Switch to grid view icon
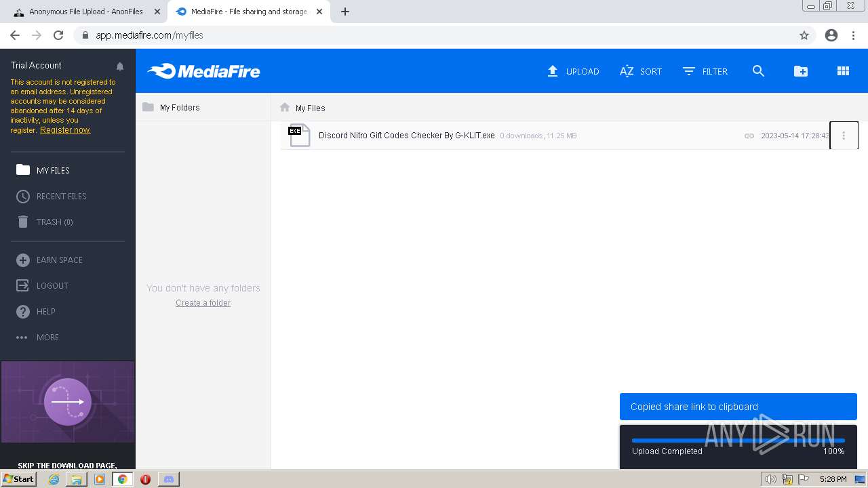Image resolution: width=868 pixels, height=488 pixels. pos(843,71)
